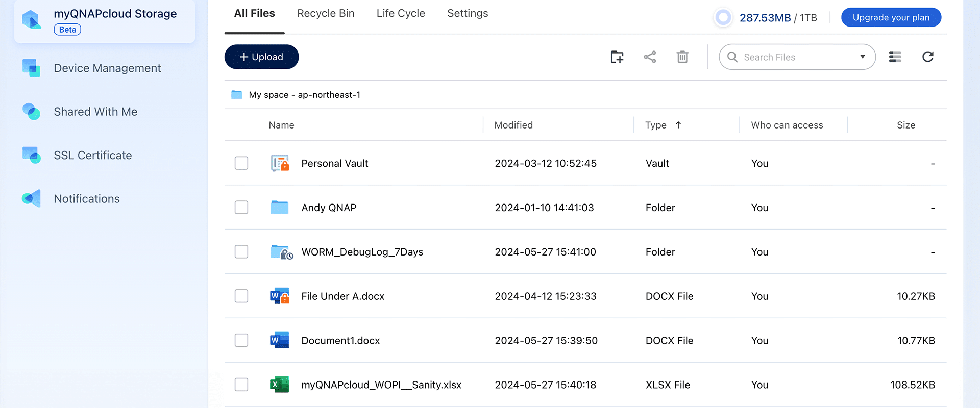Screen dimensions: 980x408
Task: Click the Beta badge
Action: [x=67, y=30]
